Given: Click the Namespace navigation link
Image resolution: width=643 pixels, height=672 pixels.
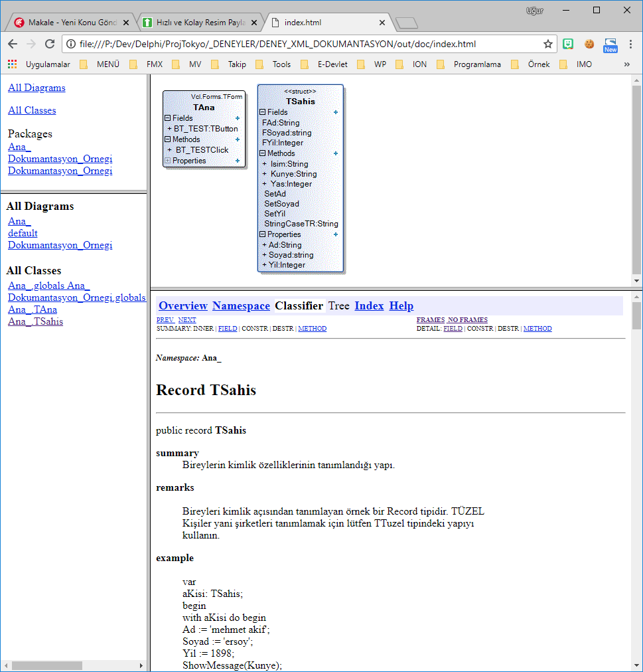Looking at the screenshot, I should coord(241,305).
